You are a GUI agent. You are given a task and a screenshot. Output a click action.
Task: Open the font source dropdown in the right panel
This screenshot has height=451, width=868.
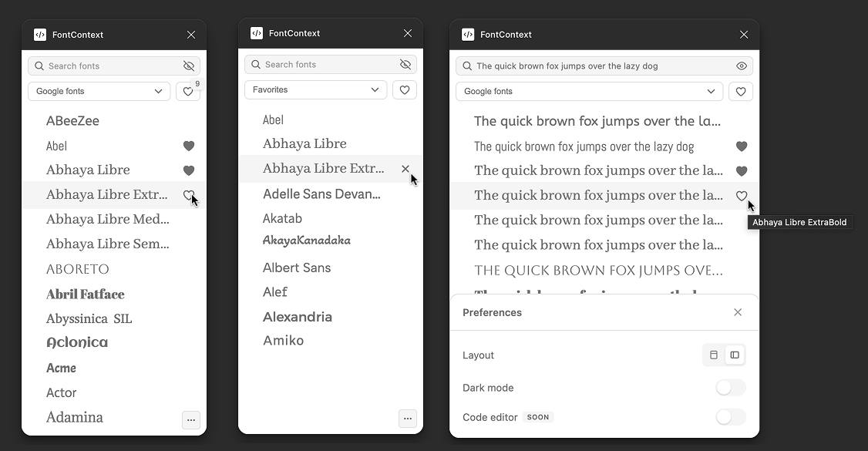[589, 91]
